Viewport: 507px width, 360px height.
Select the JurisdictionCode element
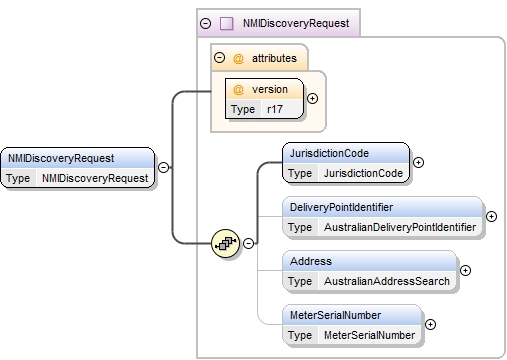(346, 163)
